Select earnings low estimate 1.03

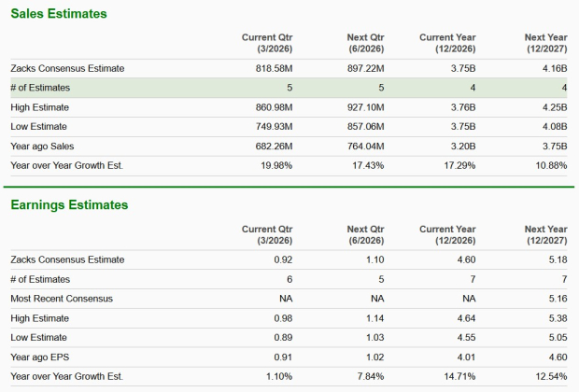coord(375,337)
